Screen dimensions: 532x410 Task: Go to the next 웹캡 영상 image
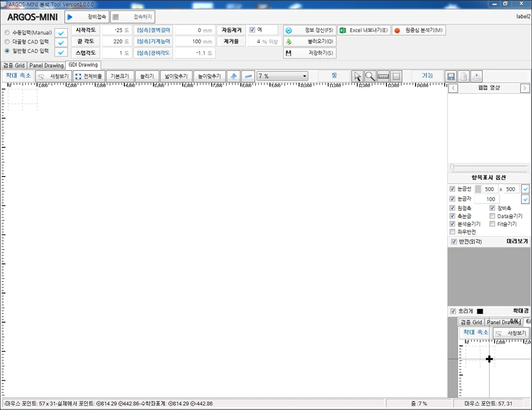pos(525,88)
